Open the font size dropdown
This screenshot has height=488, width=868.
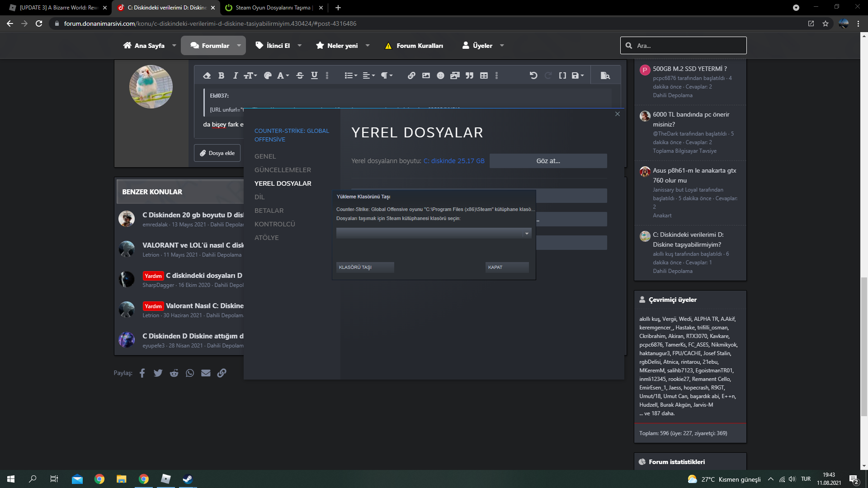(x=250, y=75)
